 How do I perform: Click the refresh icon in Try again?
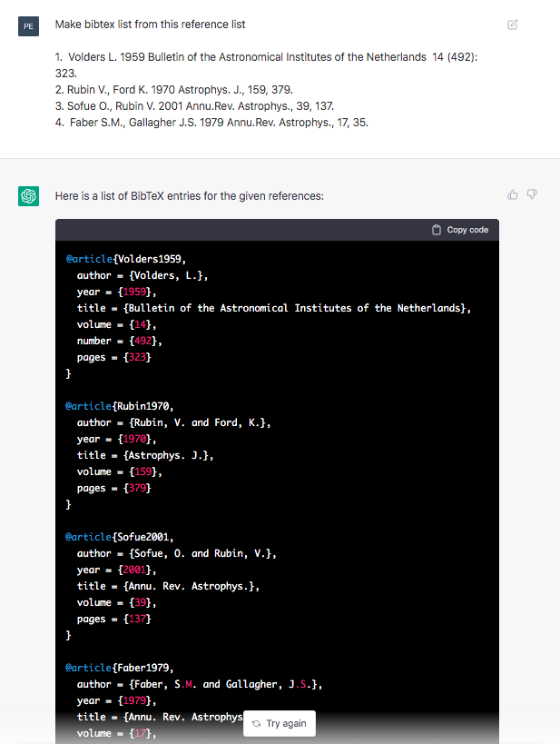257,724
